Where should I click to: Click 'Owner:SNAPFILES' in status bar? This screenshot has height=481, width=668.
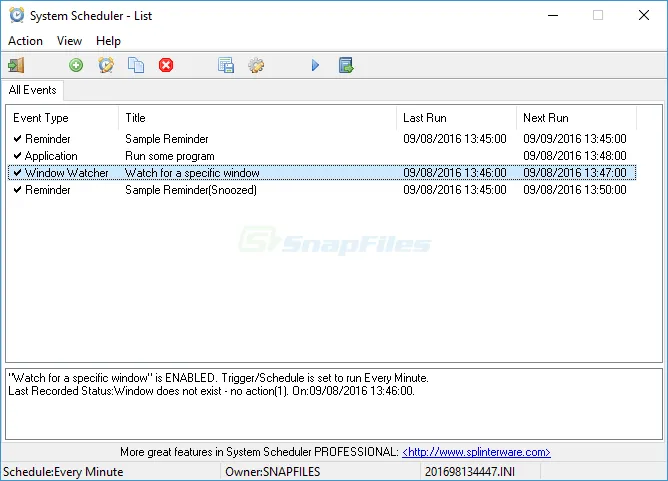[273, 472]
